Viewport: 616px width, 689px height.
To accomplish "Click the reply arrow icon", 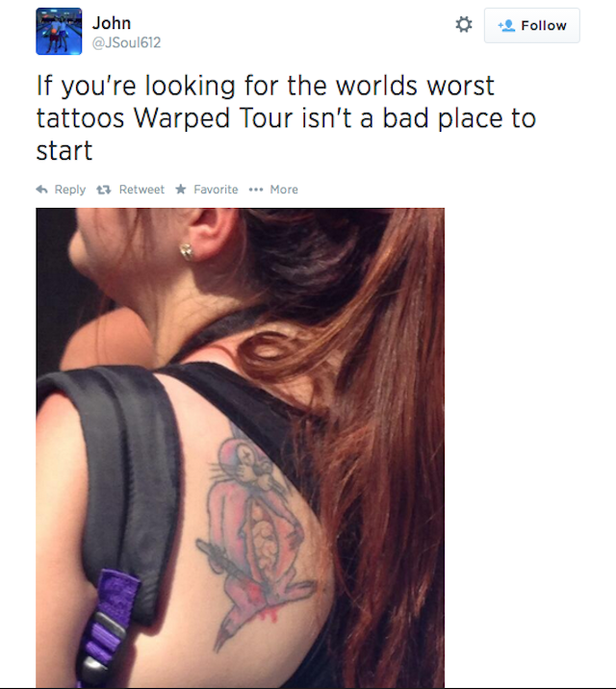I will pos(41,190).
